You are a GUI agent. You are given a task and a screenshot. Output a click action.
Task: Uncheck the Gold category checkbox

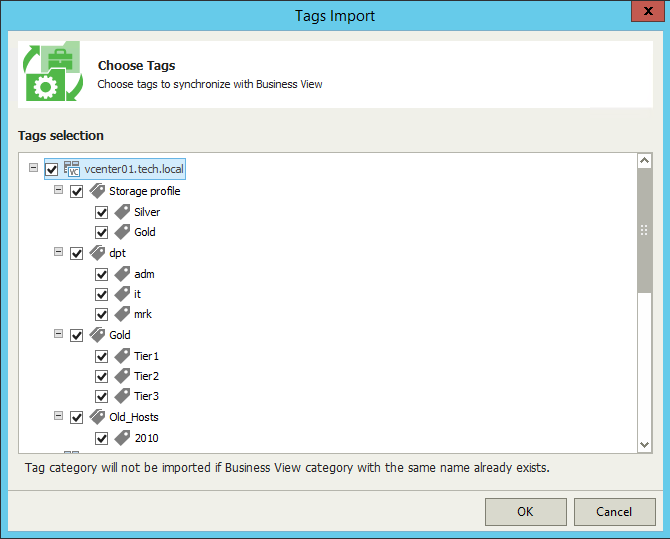point(76,336)
